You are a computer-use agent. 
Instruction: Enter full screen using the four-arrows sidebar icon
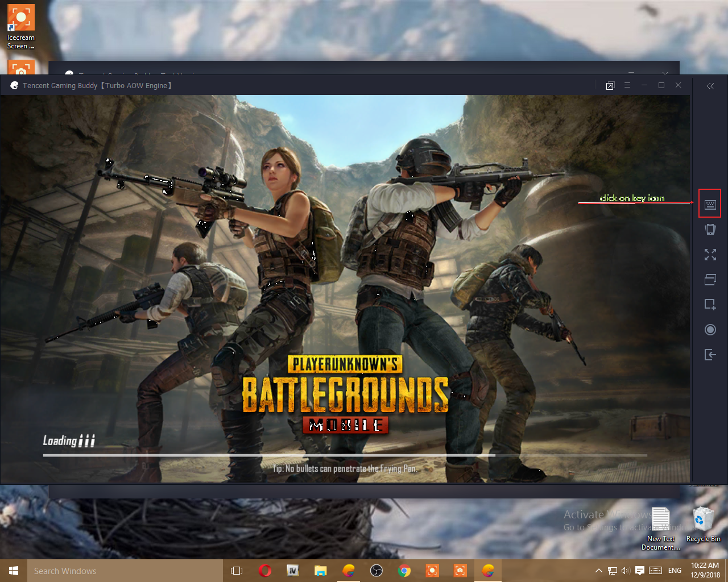tap(710, 255)
